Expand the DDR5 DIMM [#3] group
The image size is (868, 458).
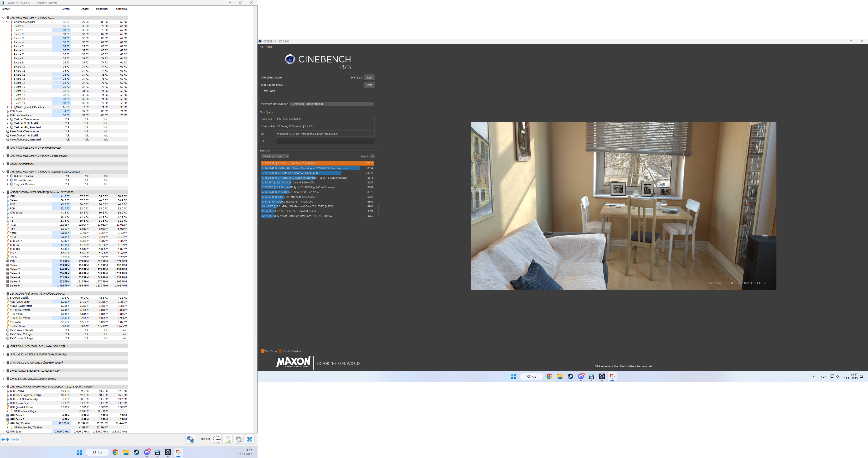[3, 346]
